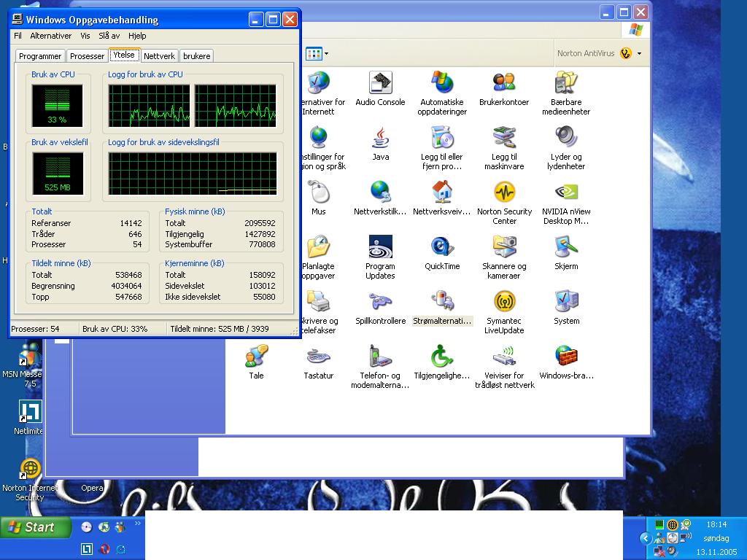Screen dimensions: 747x560
Task: Open Legg til maskinvare icon
Action: point(504,148)
